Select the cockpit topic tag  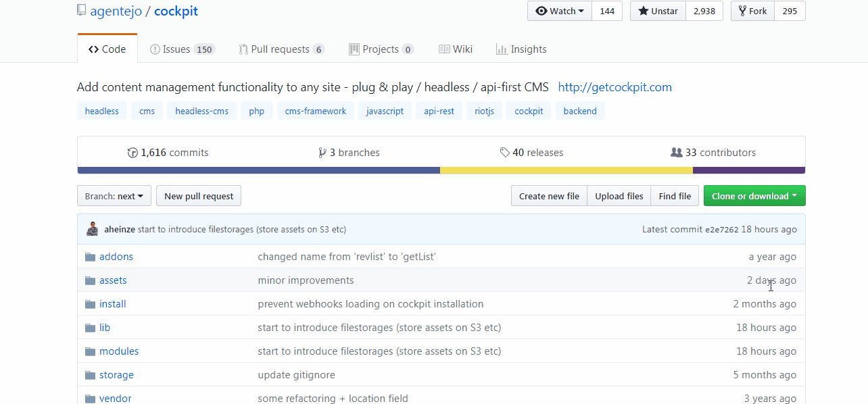point(529,111)
